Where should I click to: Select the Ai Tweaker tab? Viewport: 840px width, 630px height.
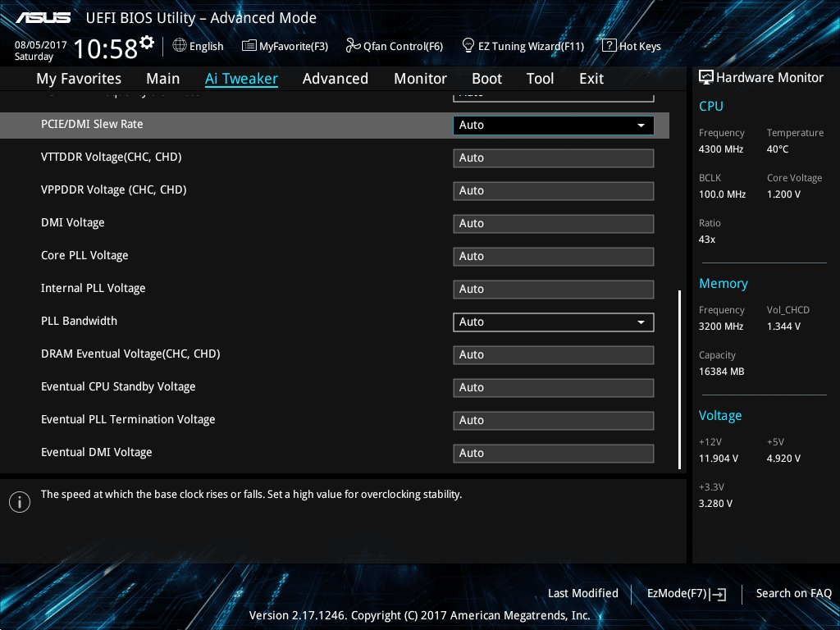[x=241, y=79]
